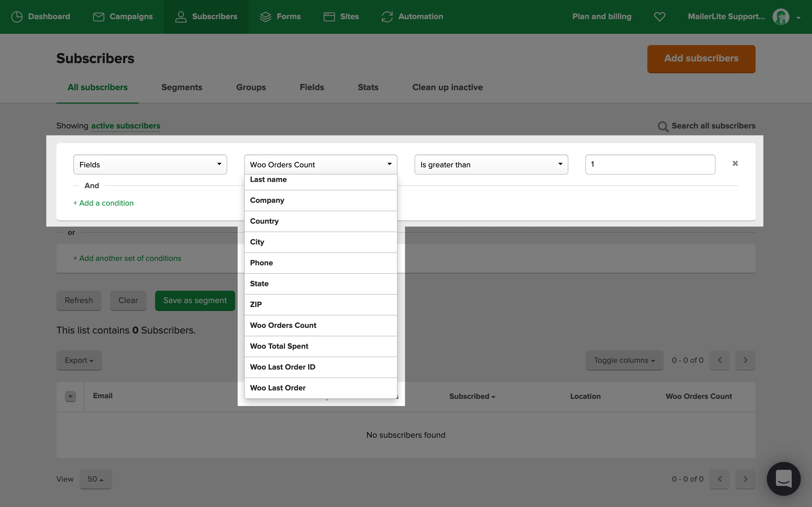The width and height of the screenshot is (812, 507).
Task: Switch to the Segments tab
Action: point(182,88)
